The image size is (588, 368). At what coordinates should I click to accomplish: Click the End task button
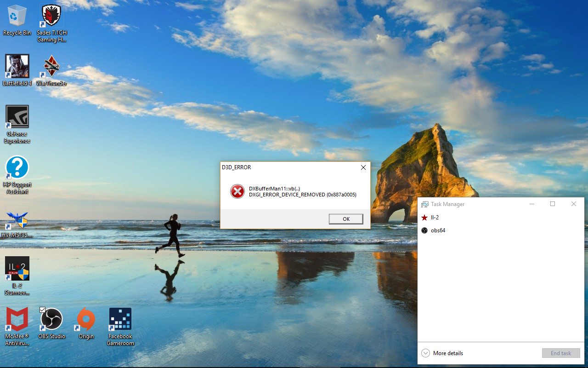561,353
